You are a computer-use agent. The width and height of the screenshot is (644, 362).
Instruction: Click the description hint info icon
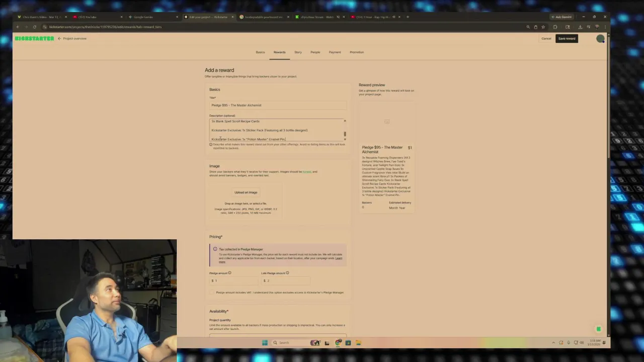click(x=211, y=145)
